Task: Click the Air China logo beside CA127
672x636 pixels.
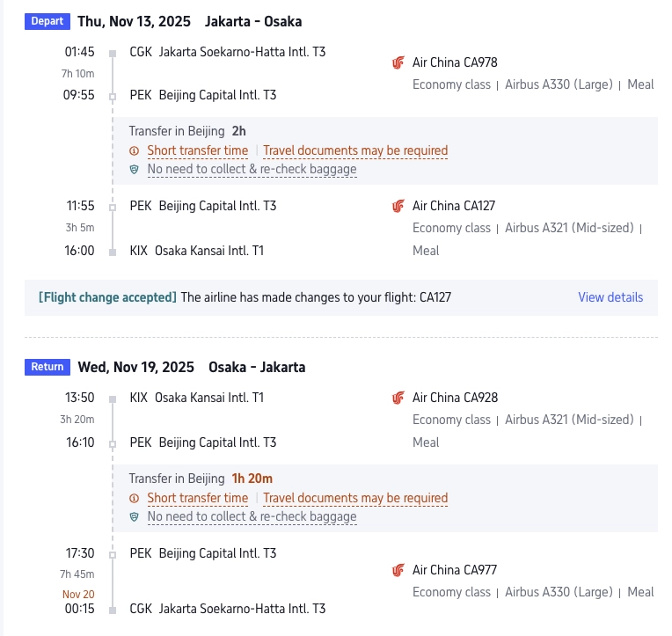Action: coord(398,206)
